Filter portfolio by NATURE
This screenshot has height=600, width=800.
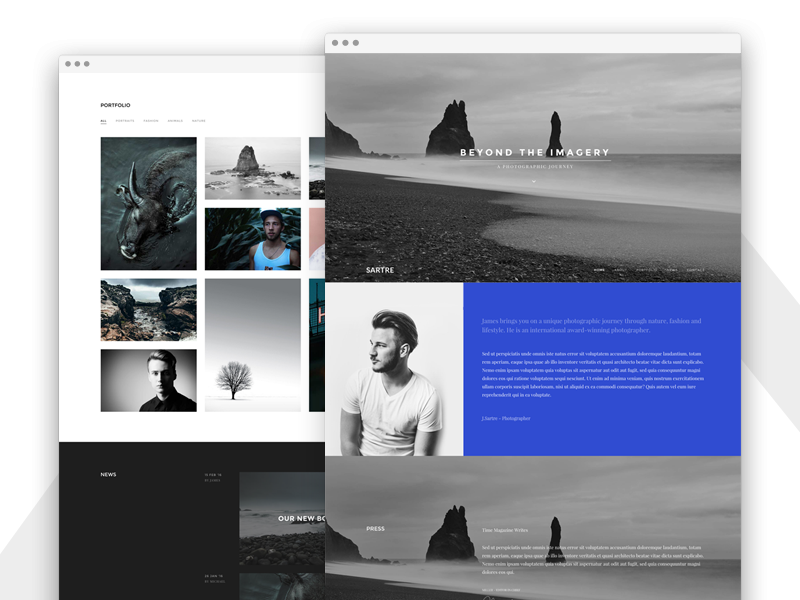199,121
